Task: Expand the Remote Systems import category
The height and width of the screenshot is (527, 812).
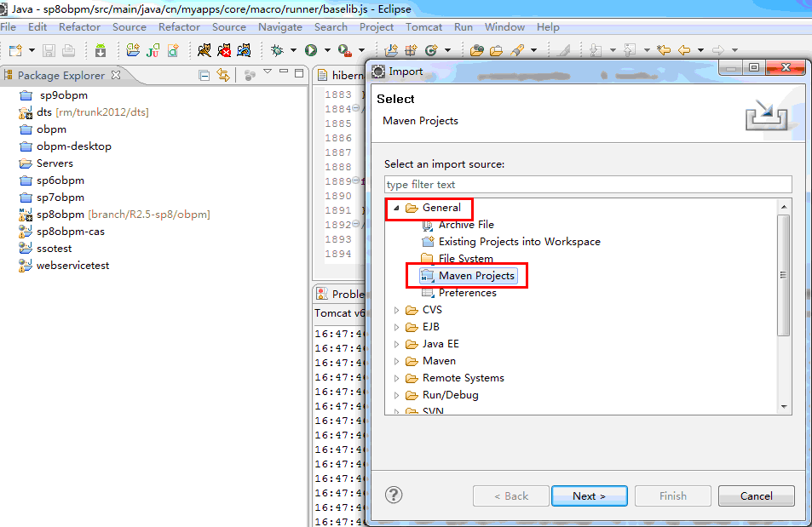Action: tap(396, 378)
